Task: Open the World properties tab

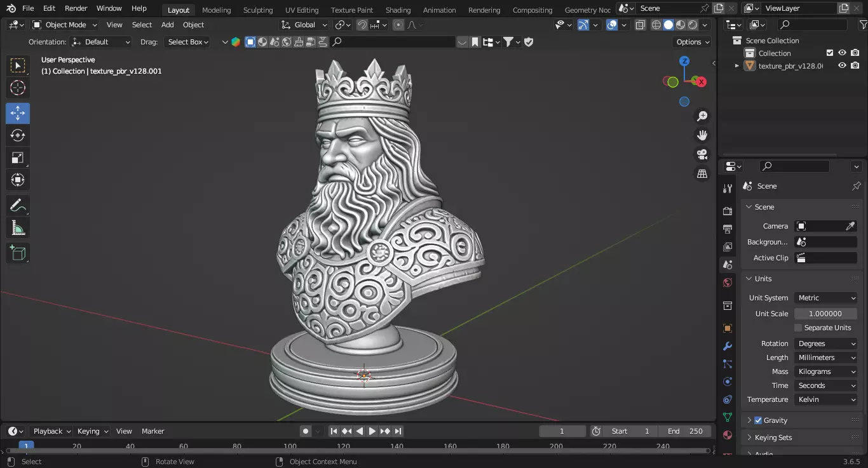Action: (x=728, y=283)
